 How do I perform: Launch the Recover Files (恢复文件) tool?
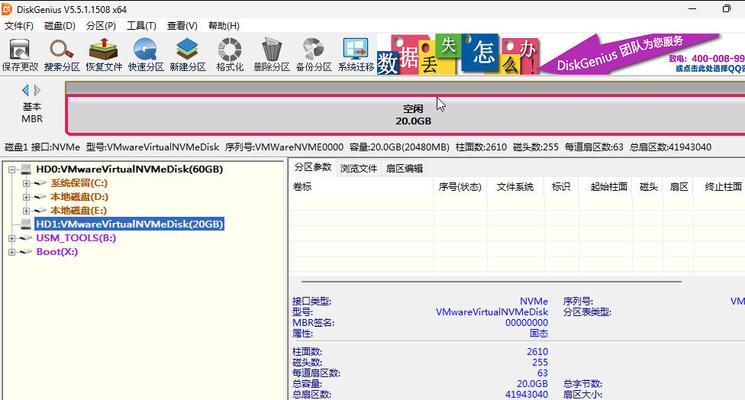(104, 55)
